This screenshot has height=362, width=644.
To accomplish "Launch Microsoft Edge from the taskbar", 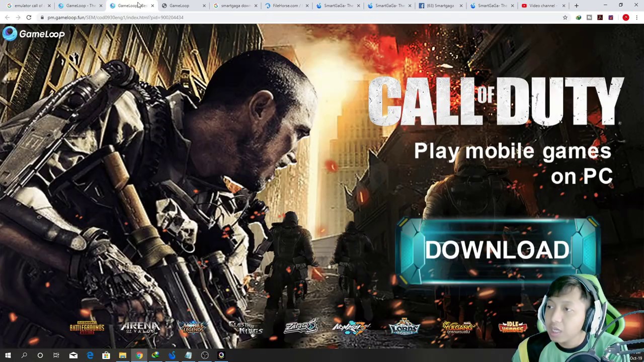I will [90, 355].
